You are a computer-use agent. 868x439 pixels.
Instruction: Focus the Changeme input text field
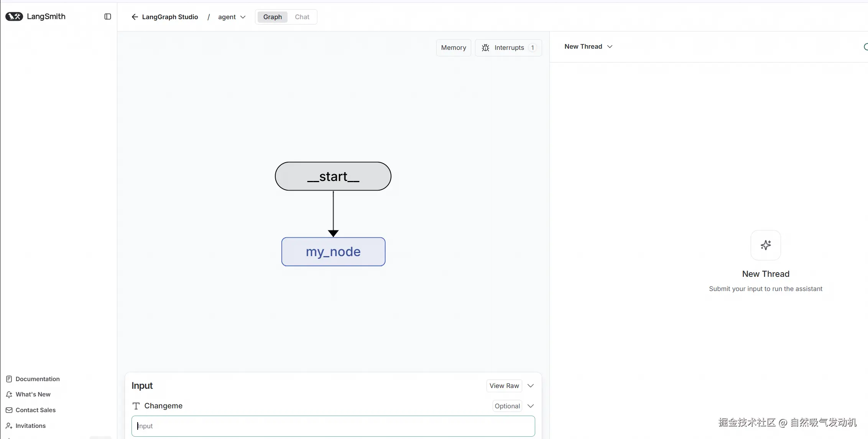click(333, 426)
